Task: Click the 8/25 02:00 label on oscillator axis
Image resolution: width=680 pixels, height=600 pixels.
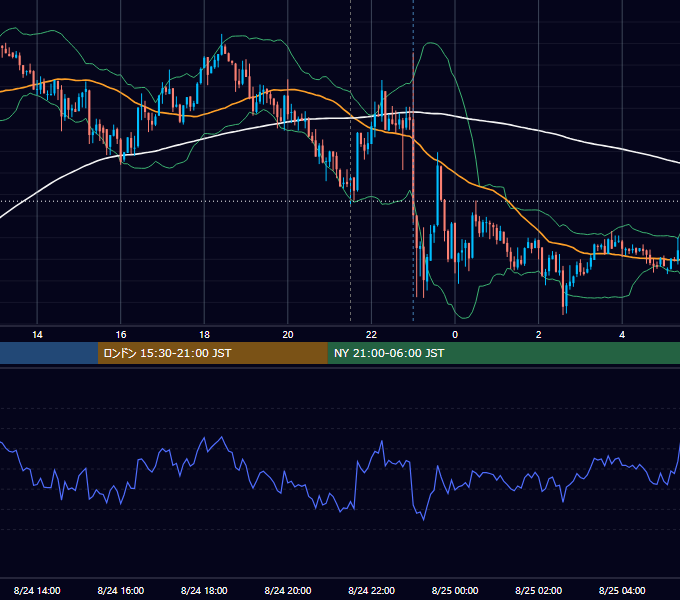Action: [539, 590]
